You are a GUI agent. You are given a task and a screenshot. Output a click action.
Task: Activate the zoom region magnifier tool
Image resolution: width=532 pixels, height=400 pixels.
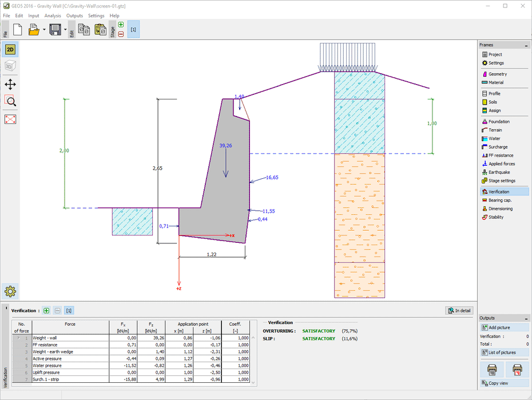click(10, 101)
